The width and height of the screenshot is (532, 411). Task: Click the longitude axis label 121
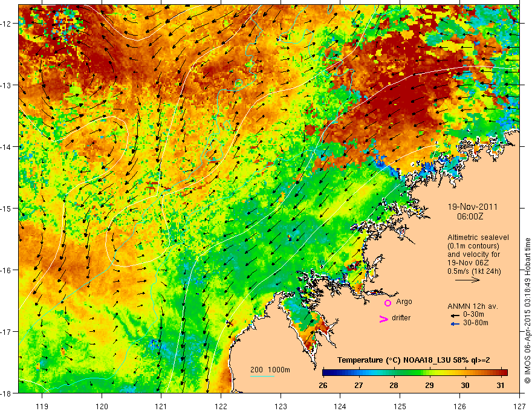[x=161, y=406]
